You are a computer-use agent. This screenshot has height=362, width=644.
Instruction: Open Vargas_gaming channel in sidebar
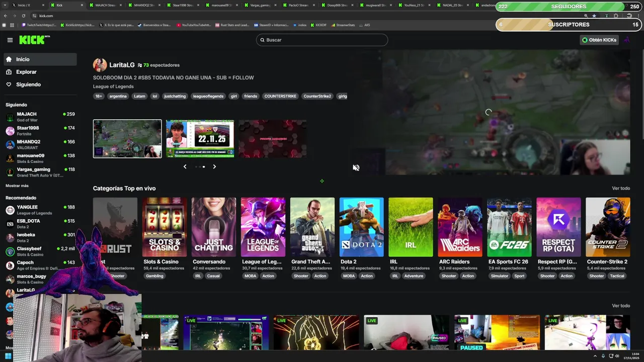(x=40, y=172)
